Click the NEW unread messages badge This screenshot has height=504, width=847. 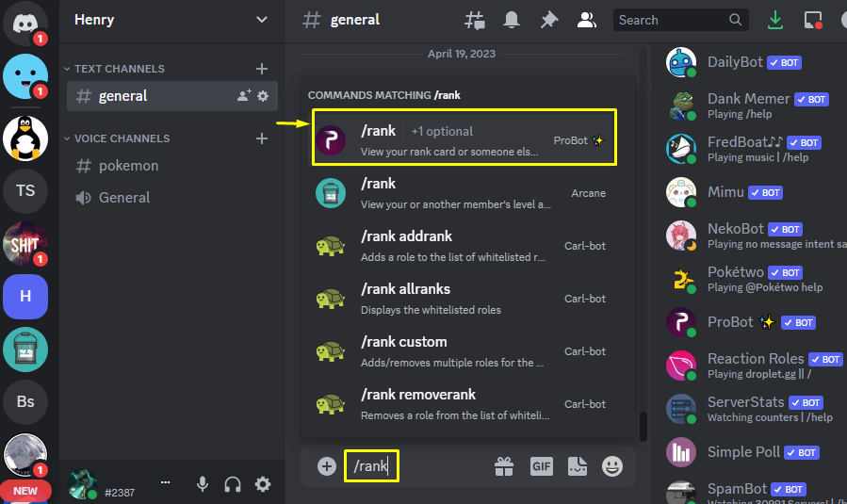coord(25,491)
